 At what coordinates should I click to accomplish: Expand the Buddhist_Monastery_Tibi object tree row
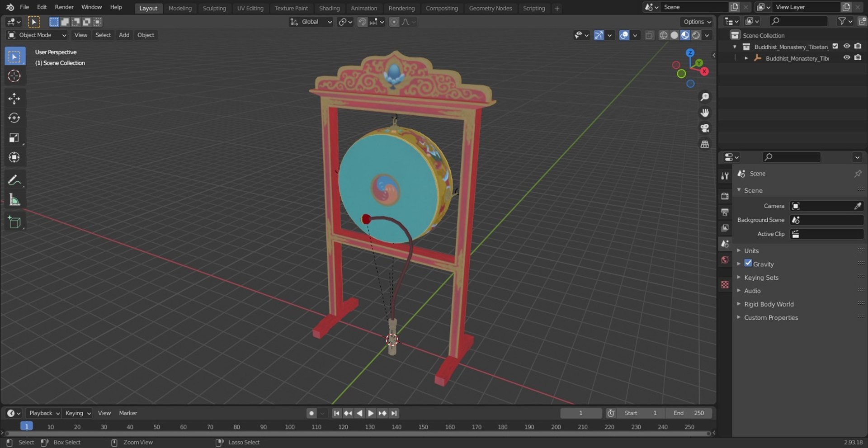746,58
